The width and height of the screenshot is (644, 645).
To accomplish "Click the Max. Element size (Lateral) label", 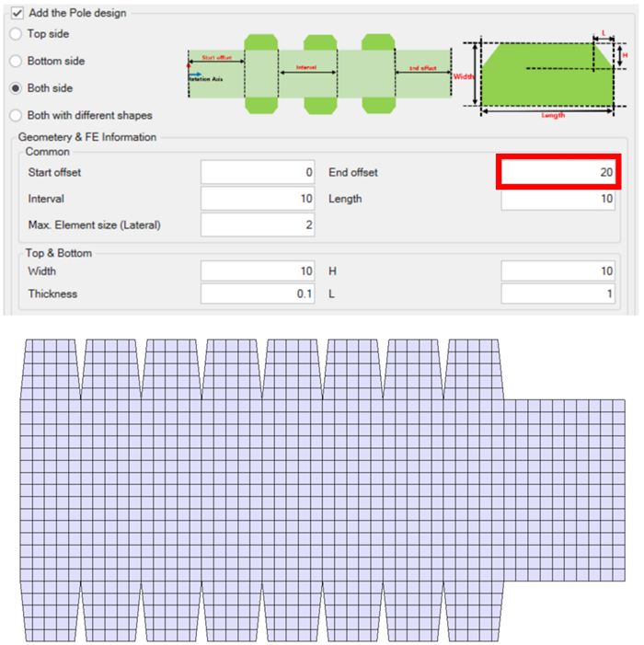I will pos(94,225).
